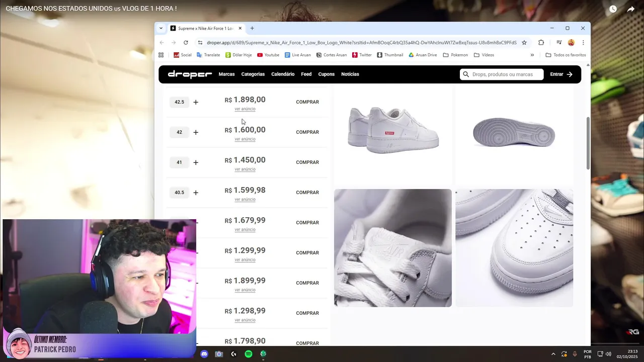Open the browser Extensions puzzle icon
The height and width of the screenshot is (362, 644).
click(541, 43)
